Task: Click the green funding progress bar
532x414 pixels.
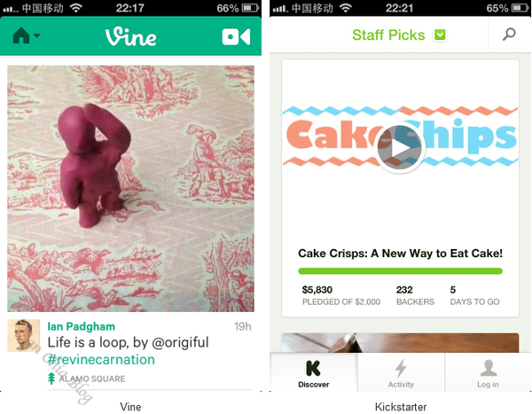Action: tap(400, 270)
